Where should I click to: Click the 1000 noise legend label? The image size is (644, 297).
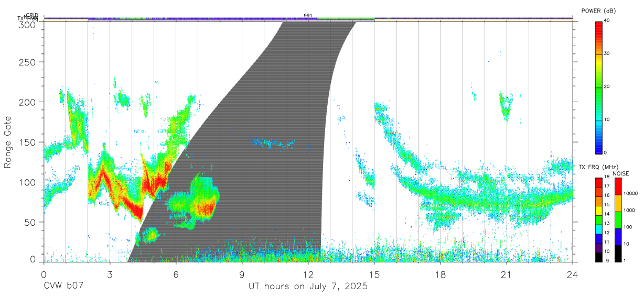pos(629,210)
